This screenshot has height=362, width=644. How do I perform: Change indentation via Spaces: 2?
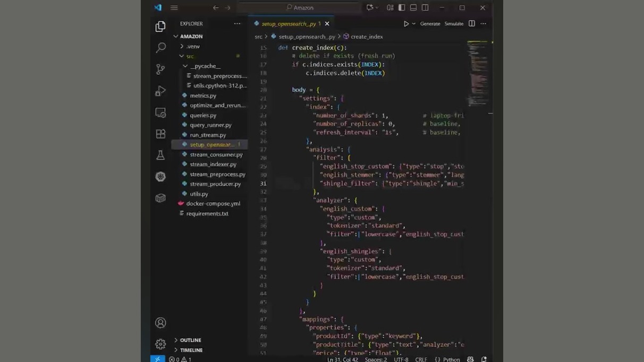(376, 359)
